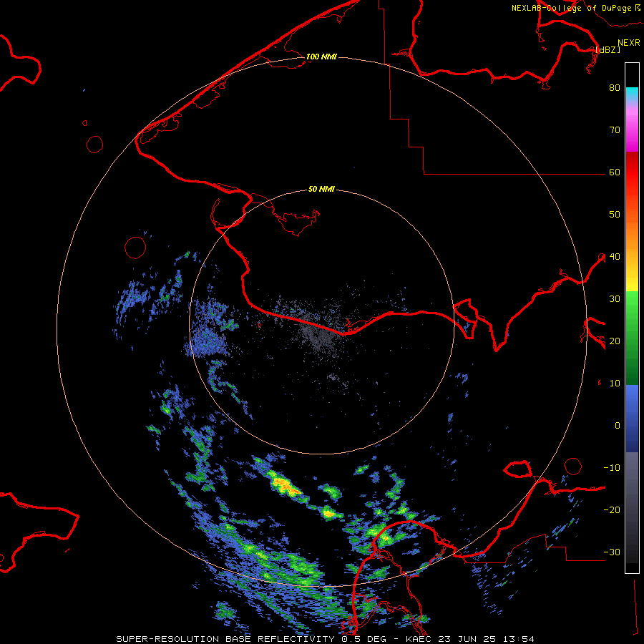Click the magenta-pink segment of color bar
The height and width of the screenshot is (644, 644).
click(632, 127)
